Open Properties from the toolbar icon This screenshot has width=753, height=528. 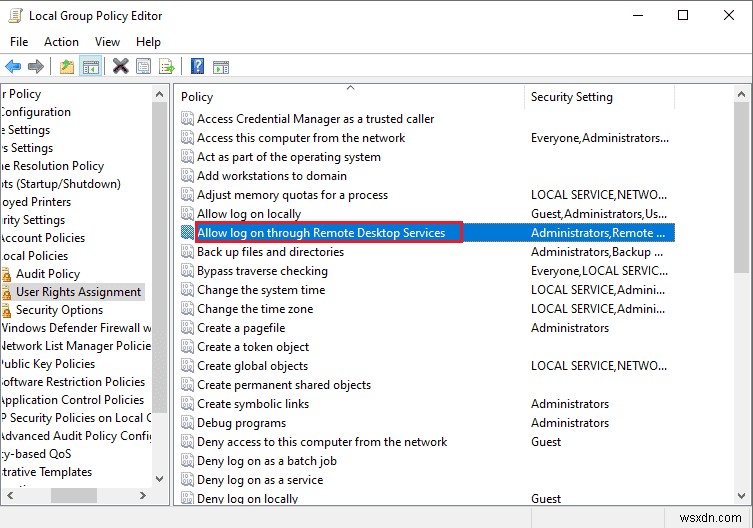pyautogui.click(x=144, y=67)
